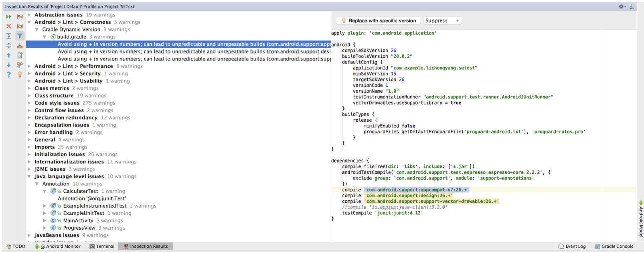
Task: Close inspection results with red X
Action: (8, 26)
